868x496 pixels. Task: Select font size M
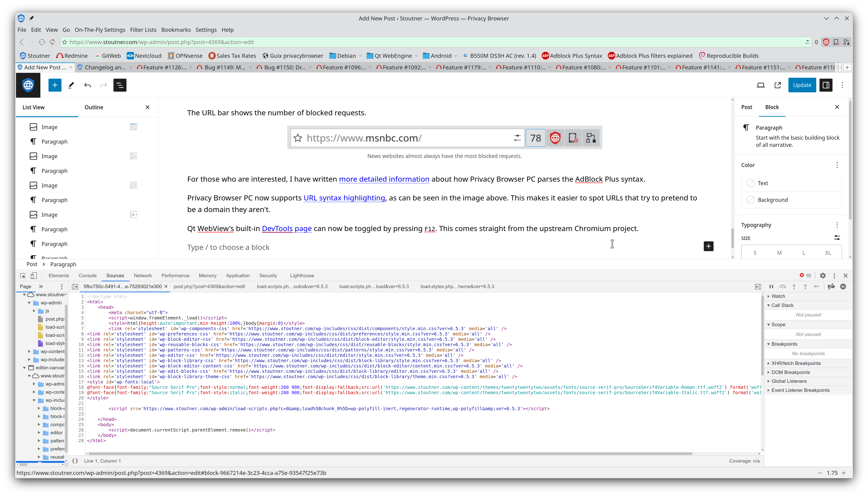pyautogui.click(x=779, y=253)
